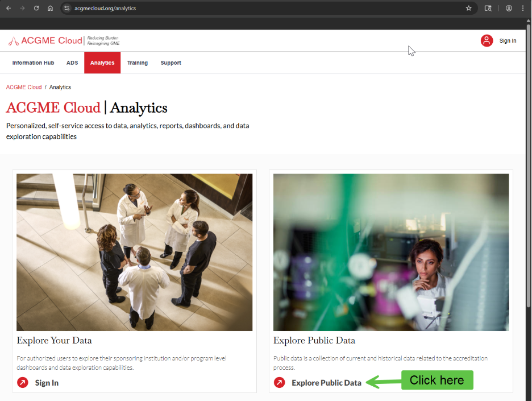Bookmark this page with the star icon

click(x=468, y=8)
